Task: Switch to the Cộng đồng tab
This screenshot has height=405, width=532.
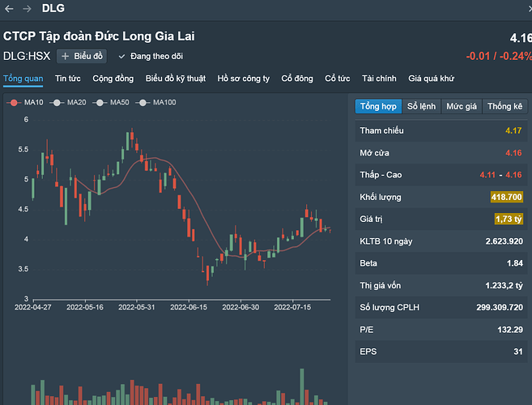Action: (113, 79)
